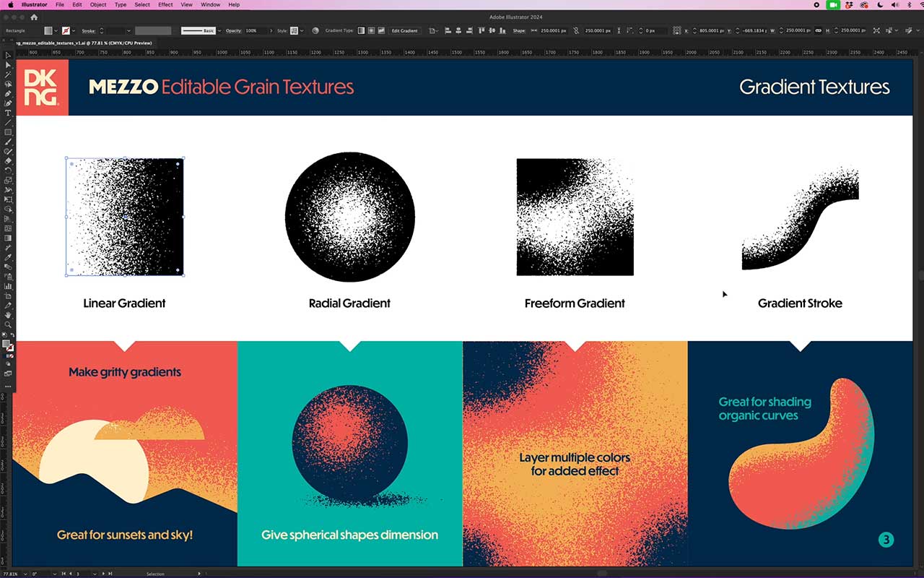
Task: Open the Fill color dropdown
Action: (56, 31)
